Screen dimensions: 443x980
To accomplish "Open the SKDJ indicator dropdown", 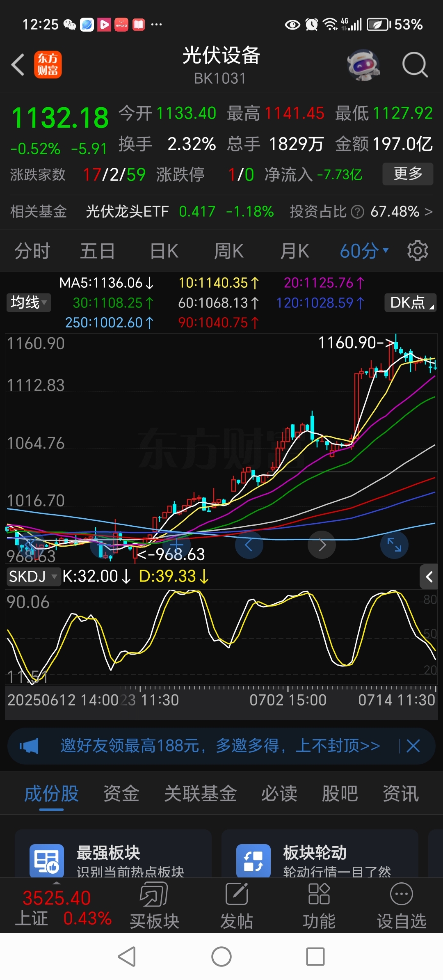I will click(x=34, y=577).
